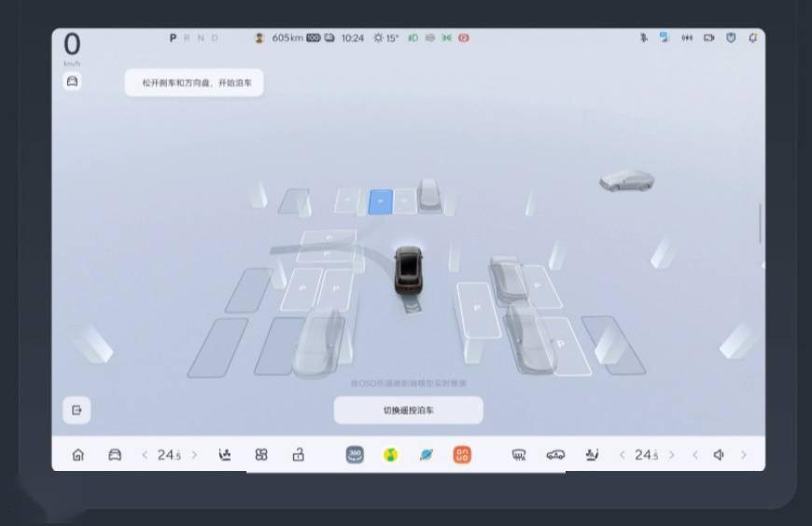Viewport: 812px width, 526px height.
Task: Tap the status icon right of the battery
Action: point(329,38)
